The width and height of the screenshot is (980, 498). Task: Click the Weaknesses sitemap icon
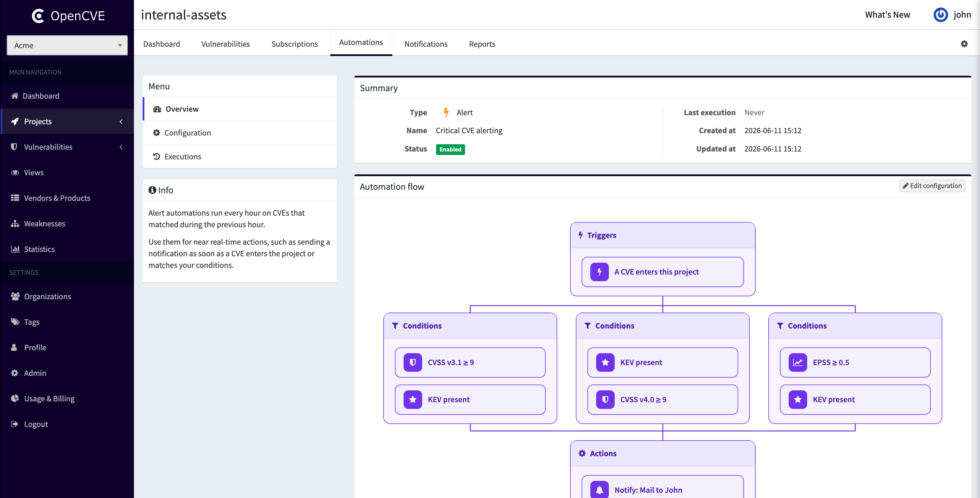pos(15,223)
